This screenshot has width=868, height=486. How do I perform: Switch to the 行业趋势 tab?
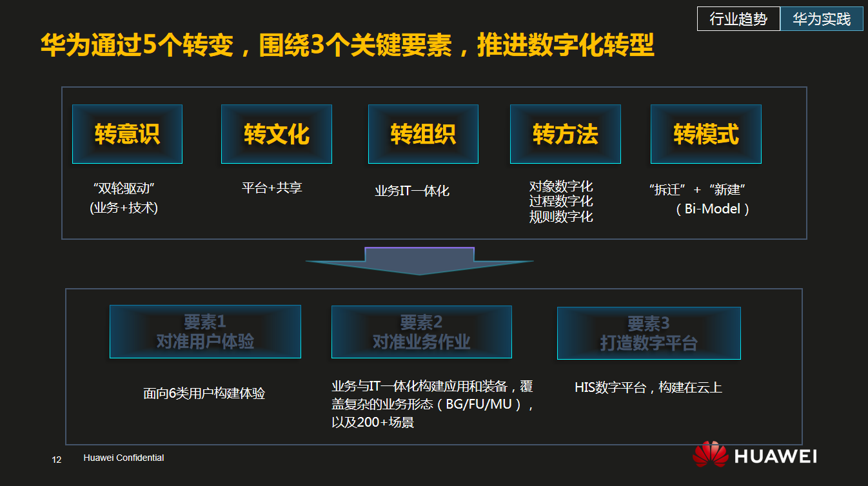(738, 19)
